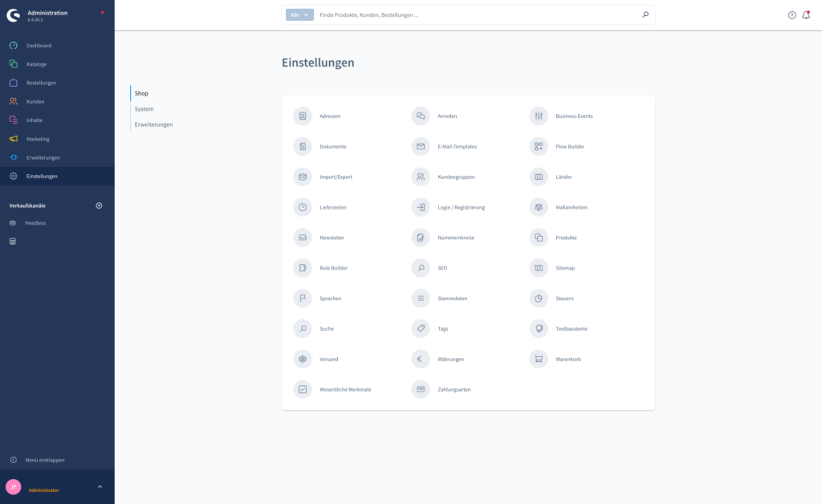
Task: Focus the global search input field
Action: [477, 14]
